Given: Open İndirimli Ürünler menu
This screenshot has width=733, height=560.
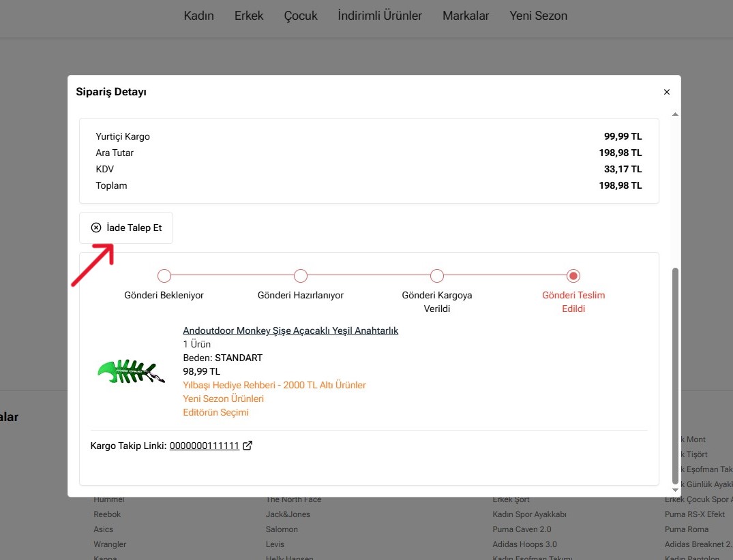Looking at the screenshot, I should [x=380, y=16].
